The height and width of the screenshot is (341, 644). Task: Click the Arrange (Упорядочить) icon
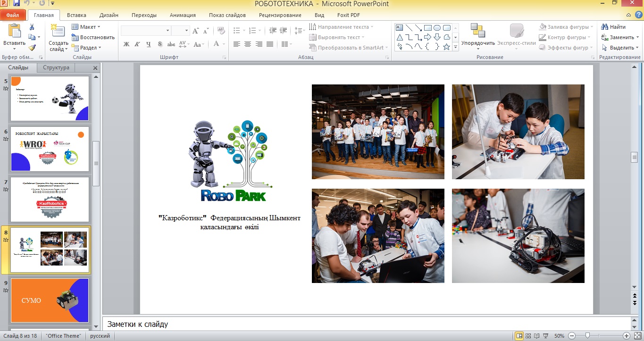click(478, 31)
